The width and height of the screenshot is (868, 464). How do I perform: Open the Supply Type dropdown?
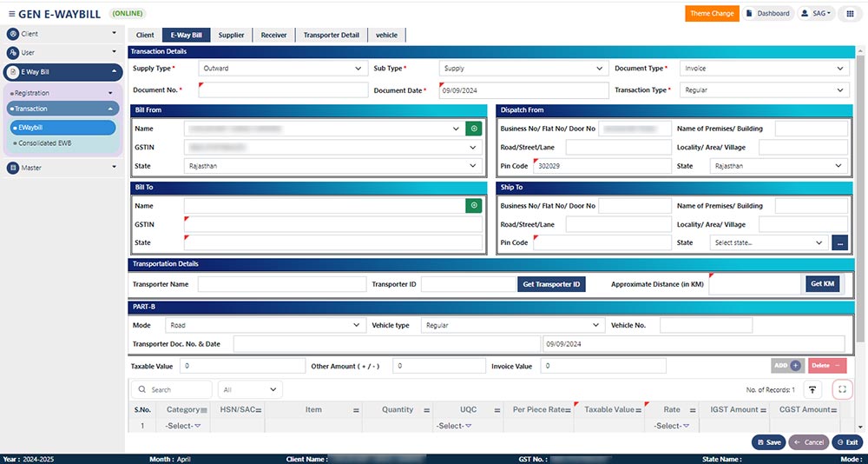pos(282,69)
